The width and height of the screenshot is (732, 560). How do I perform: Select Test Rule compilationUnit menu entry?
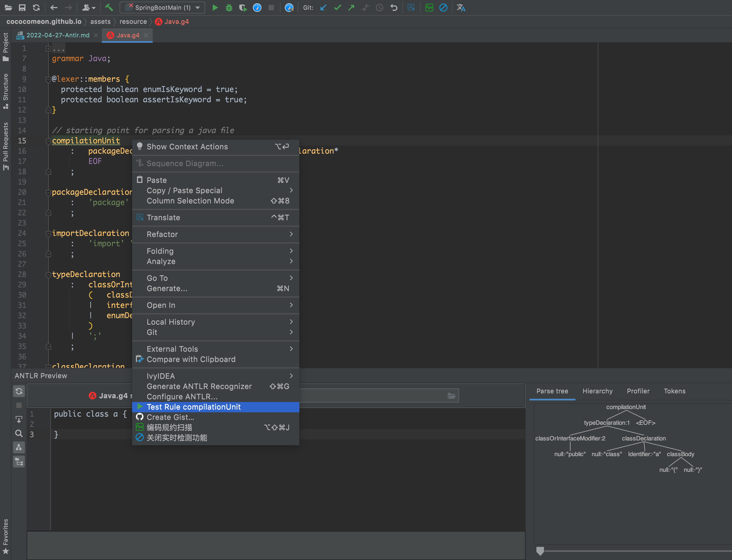point(193,407)
